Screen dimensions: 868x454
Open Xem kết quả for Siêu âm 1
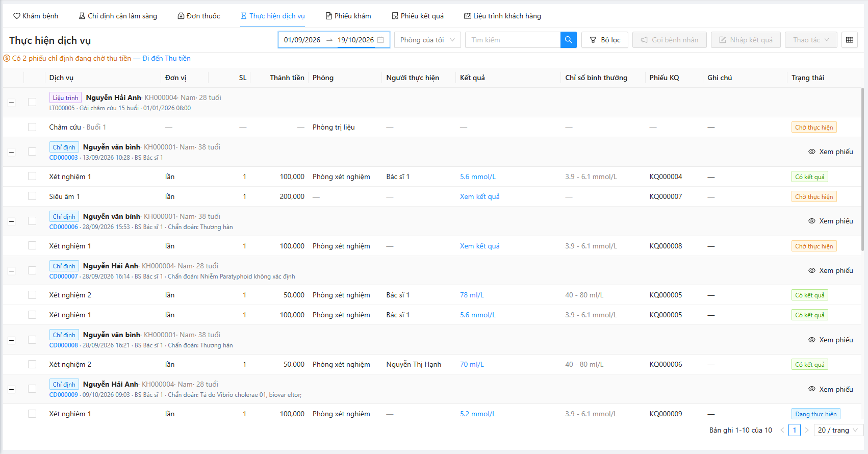coord(480,196)
